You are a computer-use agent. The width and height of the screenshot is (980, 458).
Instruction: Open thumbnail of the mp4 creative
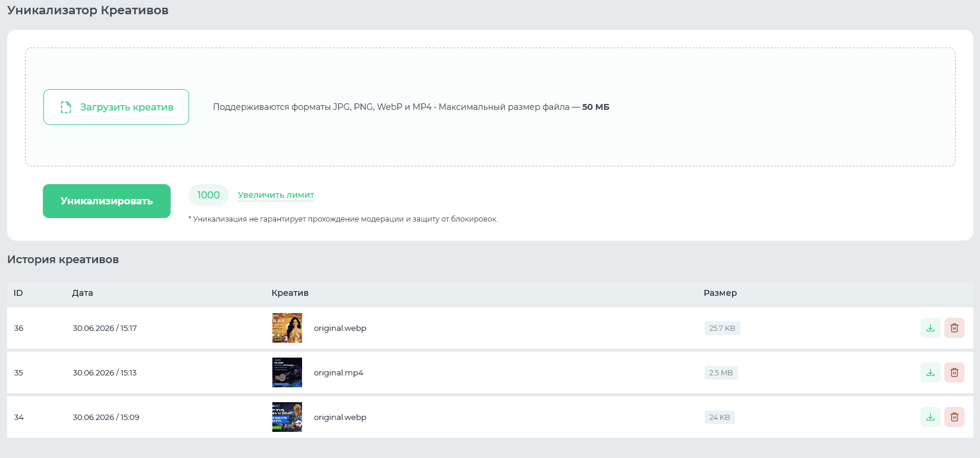(287, 372)
